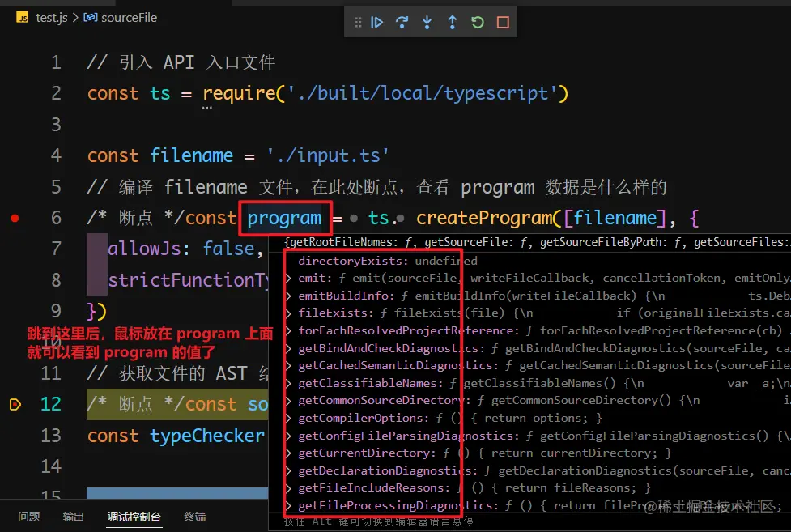791x532 pixels.
Task: Click current execution marker at line 12
Action: [x=15, y=404]
